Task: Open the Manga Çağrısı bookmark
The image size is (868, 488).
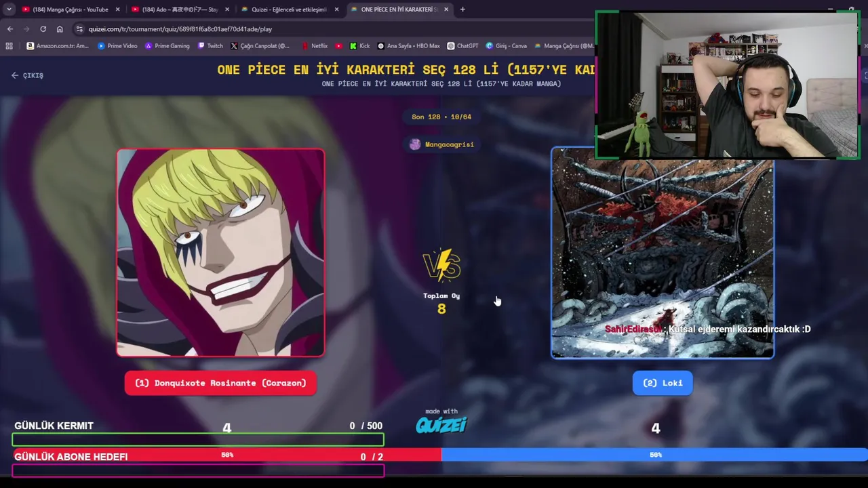Action: click(x=564, y=46)
